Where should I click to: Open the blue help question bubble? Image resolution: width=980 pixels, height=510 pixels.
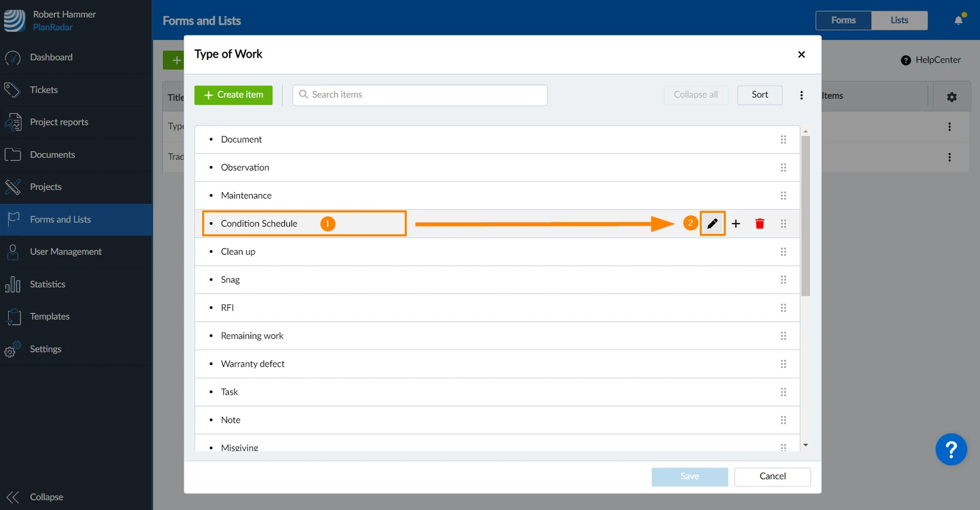[x=951, y=450]
